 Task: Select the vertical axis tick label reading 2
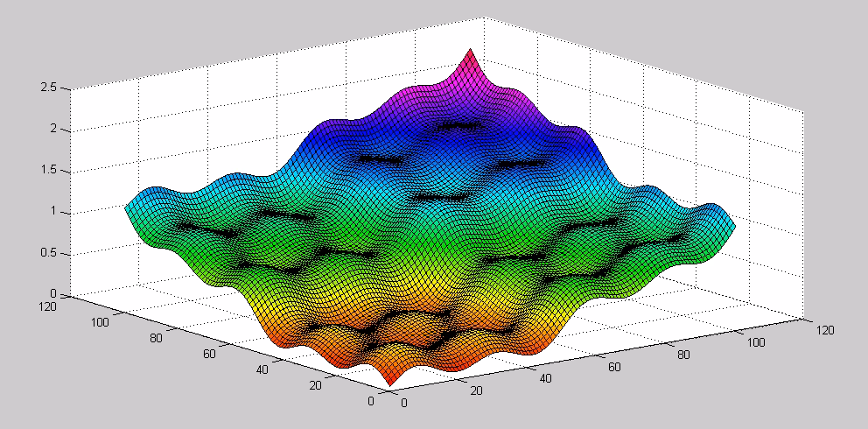(53, 129)
